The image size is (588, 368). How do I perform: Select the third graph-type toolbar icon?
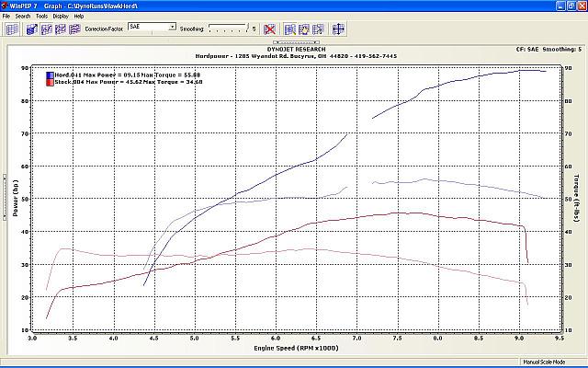click(61, 29)
